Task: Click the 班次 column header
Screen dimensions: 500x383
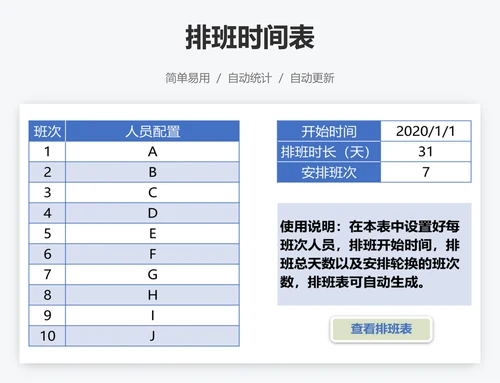Action: (x=47, y=131)
